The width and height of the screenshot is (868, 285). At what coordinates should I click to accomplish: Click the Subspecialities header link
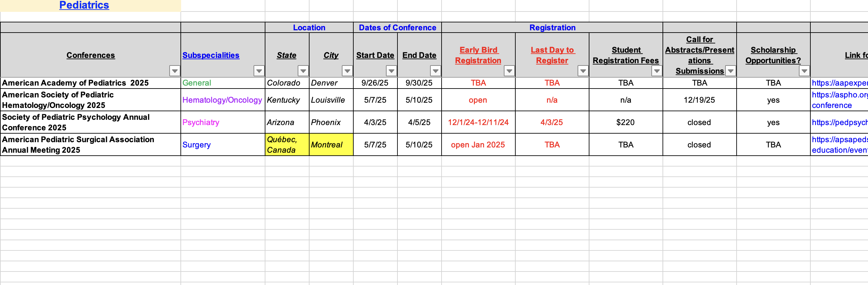coord(211,55)
